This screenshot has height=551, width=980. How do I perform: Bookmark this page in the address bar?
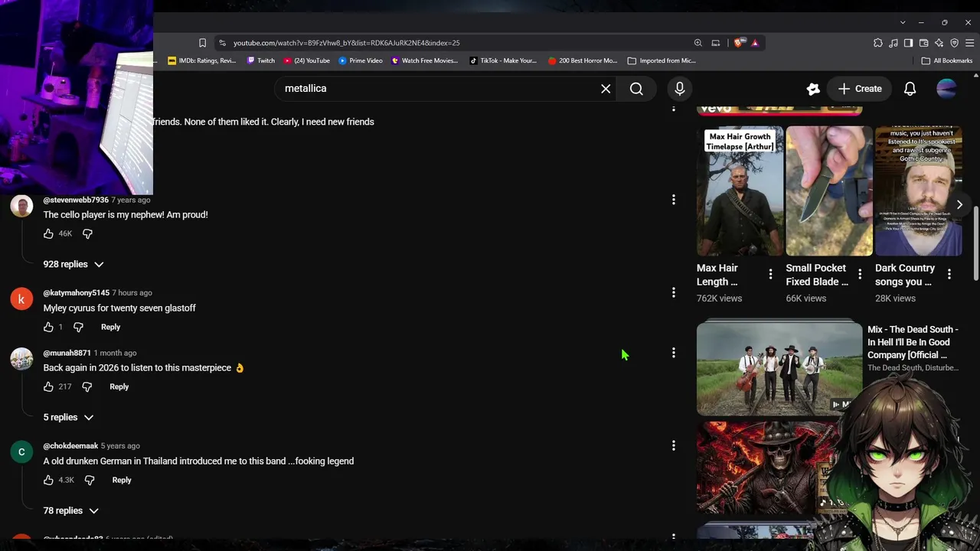(202, 43)
